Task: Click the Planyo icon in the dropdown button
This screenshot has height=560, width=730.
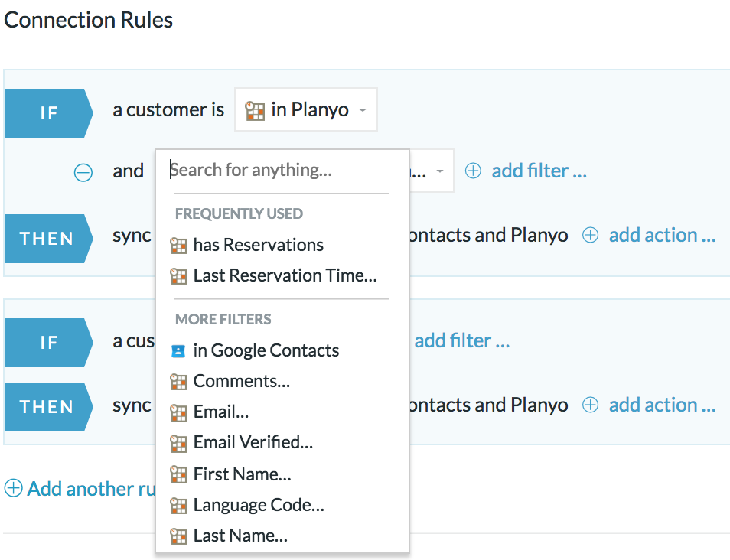Action: tap(255, 111)
